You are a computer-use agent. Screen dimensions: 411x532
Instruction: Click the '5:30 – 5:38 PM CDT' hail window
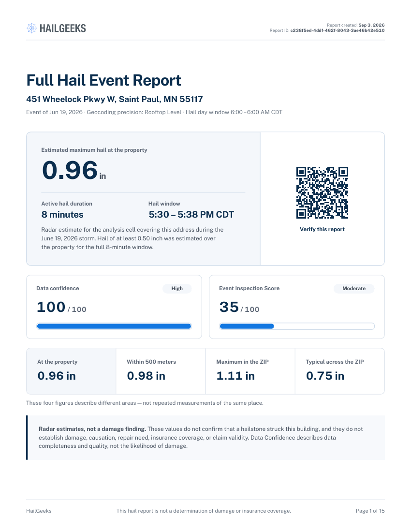tap(191, 214)
